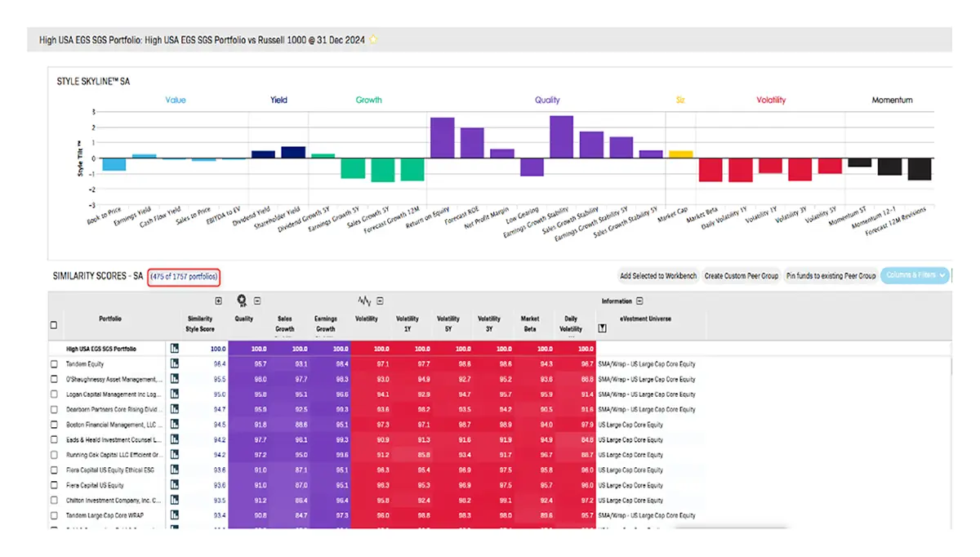Image resolution: width=980 pixels, height=557 pixels.
Task: Open the eVestment Universe filter icon
Action: click(x=603, y=328)
